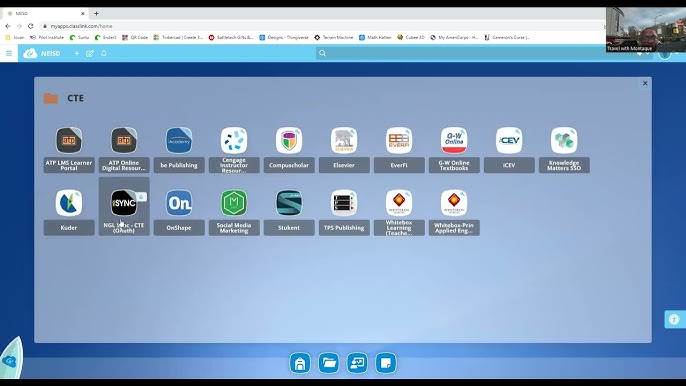
Task: Open notifications bell icon
Action: [104, 53]
